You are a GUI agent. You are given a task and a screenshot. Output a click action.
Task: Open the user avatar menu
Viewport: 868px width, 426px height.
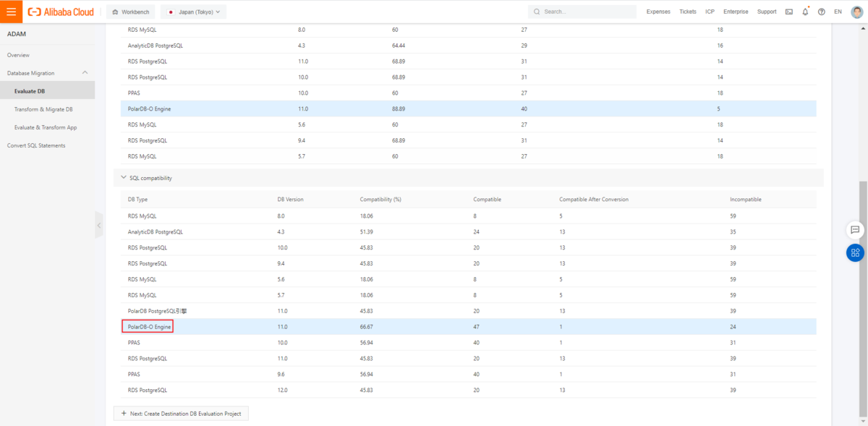pos(856,12)
